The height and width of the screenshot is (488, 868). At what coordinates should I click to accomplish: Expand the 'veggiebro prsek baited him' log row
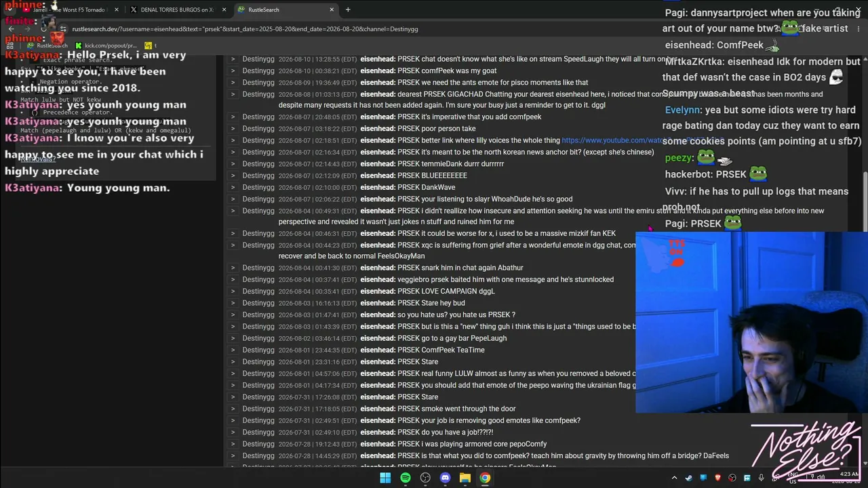[x=233, y=280]
